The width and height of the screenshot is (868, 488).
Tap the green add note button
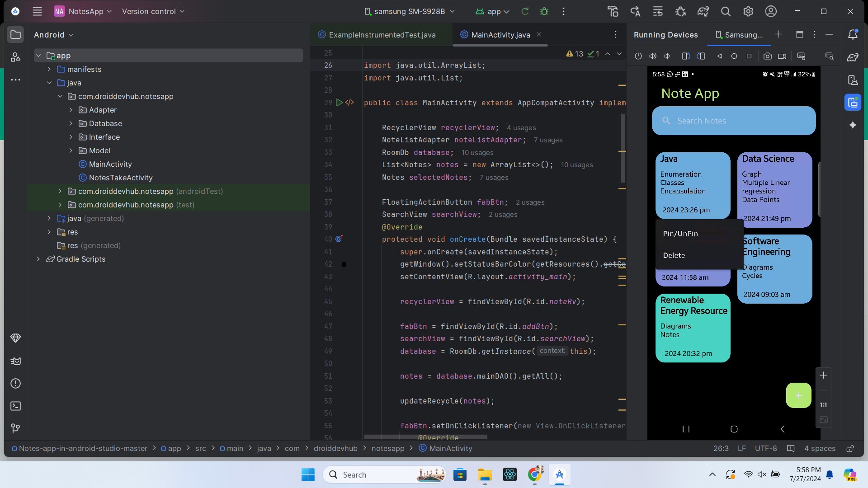[x=798, y=395]
